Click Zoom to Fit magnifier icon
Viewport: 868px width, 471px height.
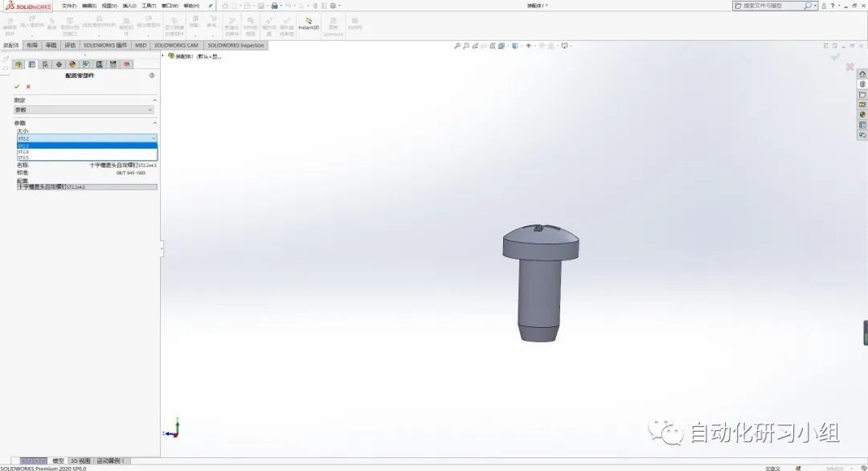(x=457, y=46)
